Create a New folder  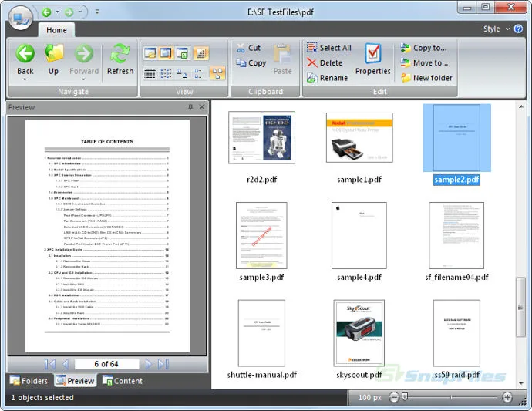pos(426,78)
